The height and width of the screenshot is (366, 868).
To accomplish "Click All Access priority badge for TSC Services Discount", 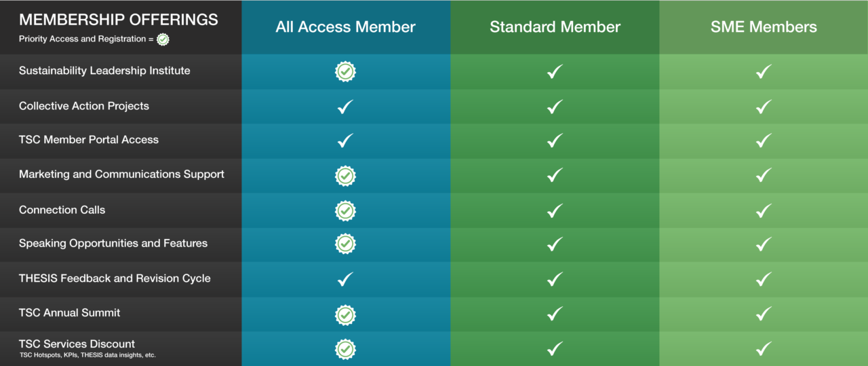I will (x=346, y=349).
